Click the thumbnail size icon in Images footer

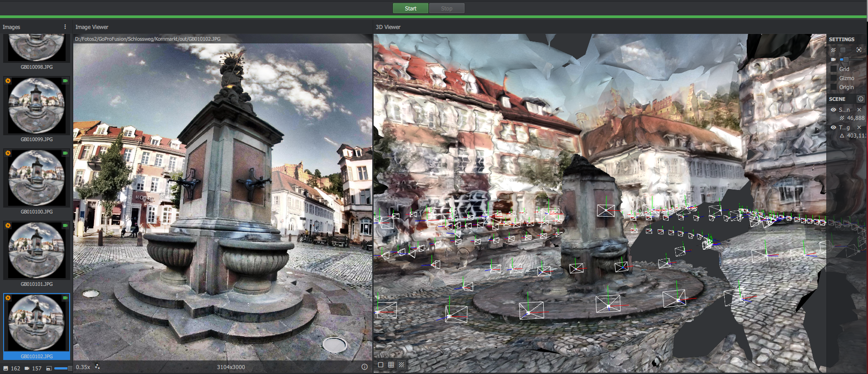coord(49,368)
